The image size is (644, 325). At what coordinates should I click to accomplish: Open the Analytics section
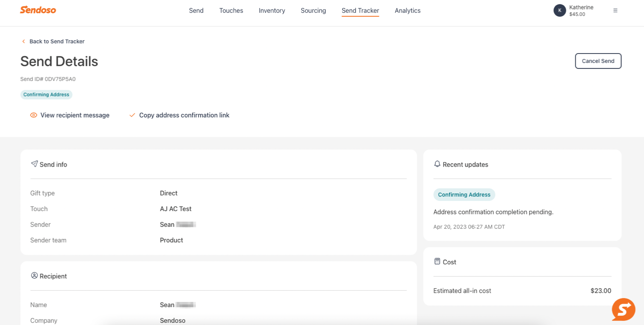pos(408,11)
